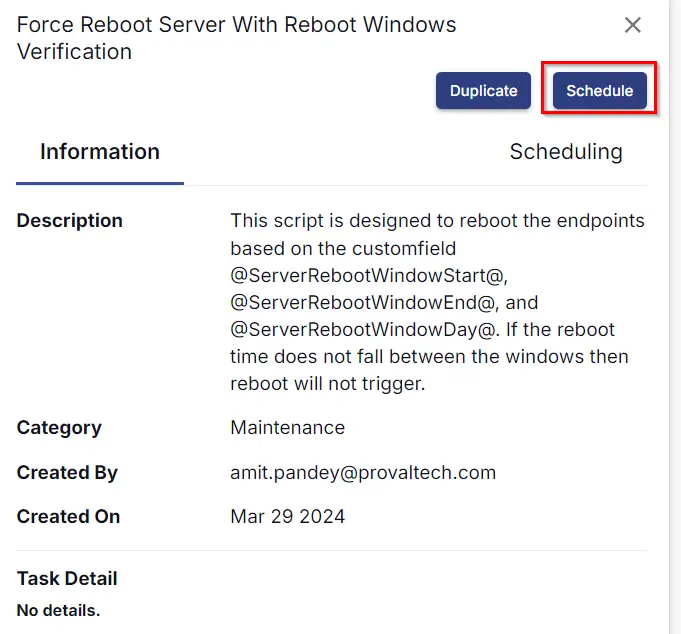Image resolution: width=681 pixels, height=634 pixels.
Task: Click the @ServerRebootWindowDay@ custom field text
Action: tap(364, 330)
